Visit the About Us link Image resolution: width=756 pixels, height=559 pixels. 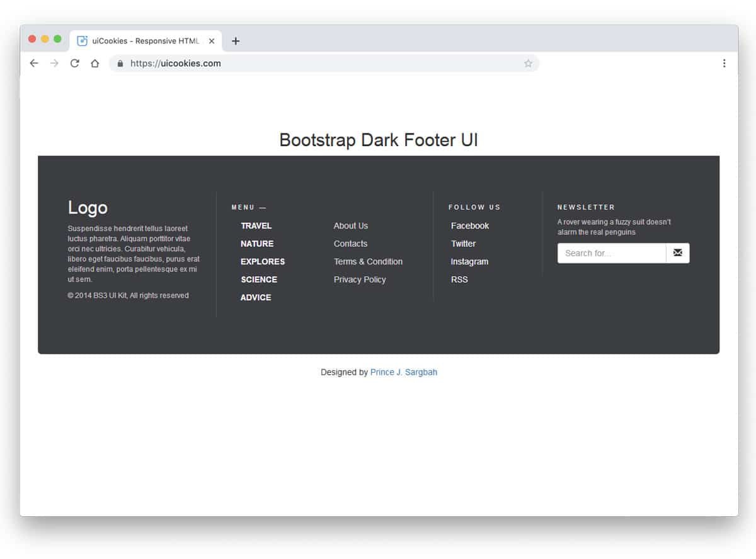[351, 225]
